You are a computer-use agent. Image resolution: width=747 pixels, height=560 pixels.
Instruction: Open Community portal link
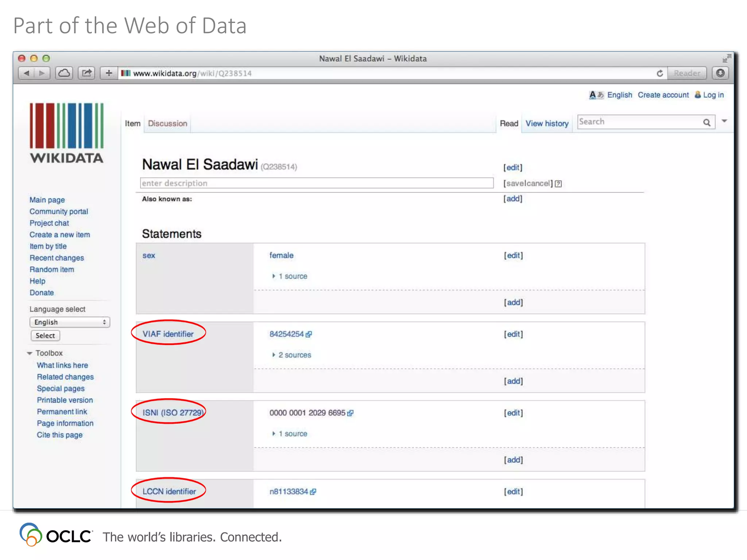point(59,211)
